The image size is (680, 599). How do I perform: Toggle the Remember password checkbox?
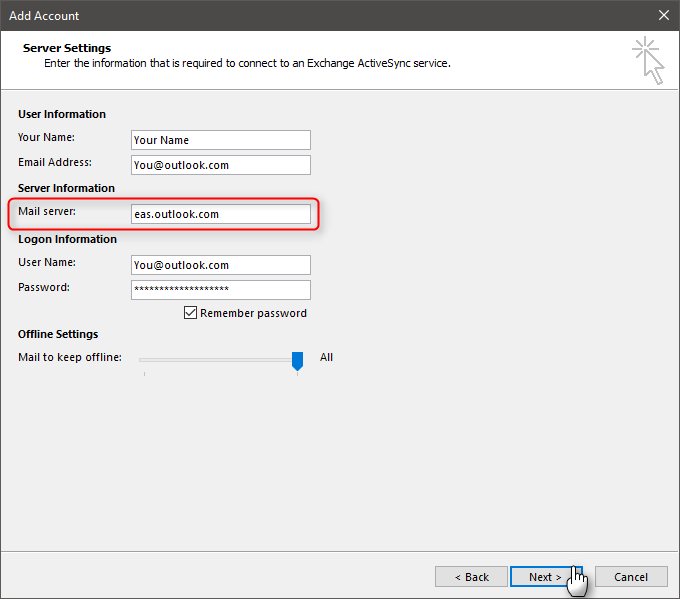190,313
